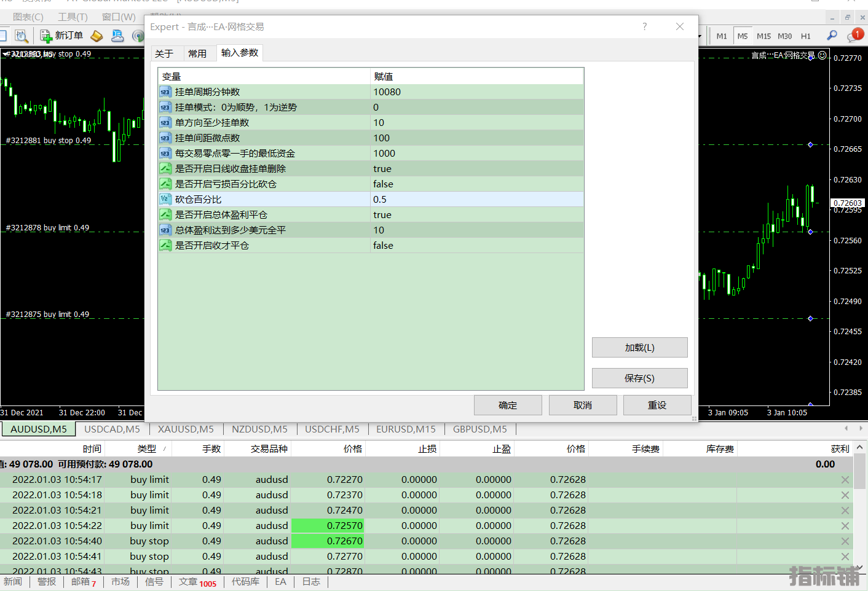
Task: Open the strategy tester magnifier icon
Action: tap(22, 36)
